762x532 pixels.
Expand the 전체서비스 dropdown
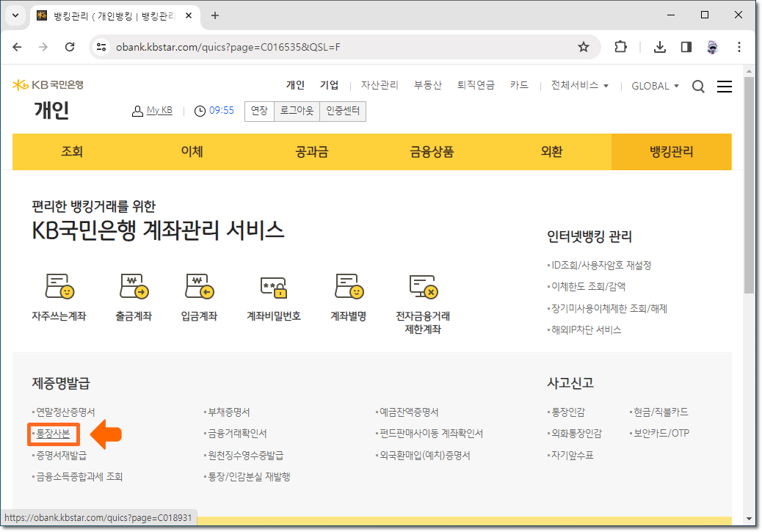(x=579, y=86)
